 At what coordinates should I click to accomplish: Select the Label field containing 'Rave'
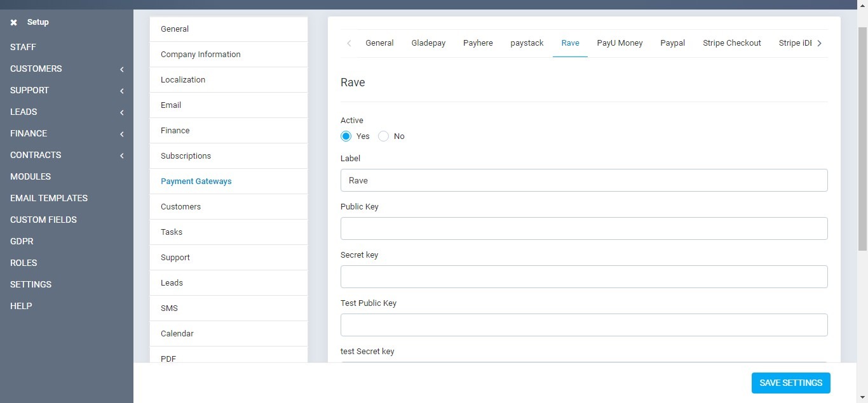click(x=584, y=180)
